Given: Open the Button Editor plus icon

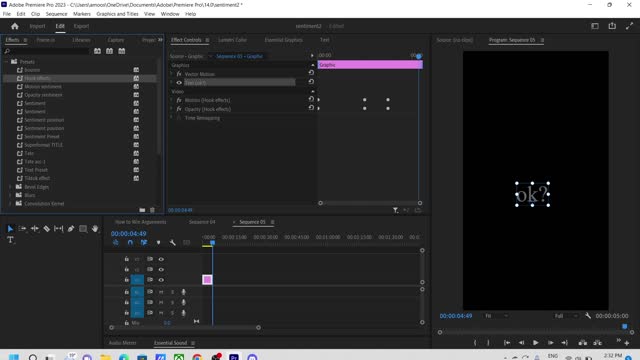Looking at the screenshot, I should click(627, 343).
